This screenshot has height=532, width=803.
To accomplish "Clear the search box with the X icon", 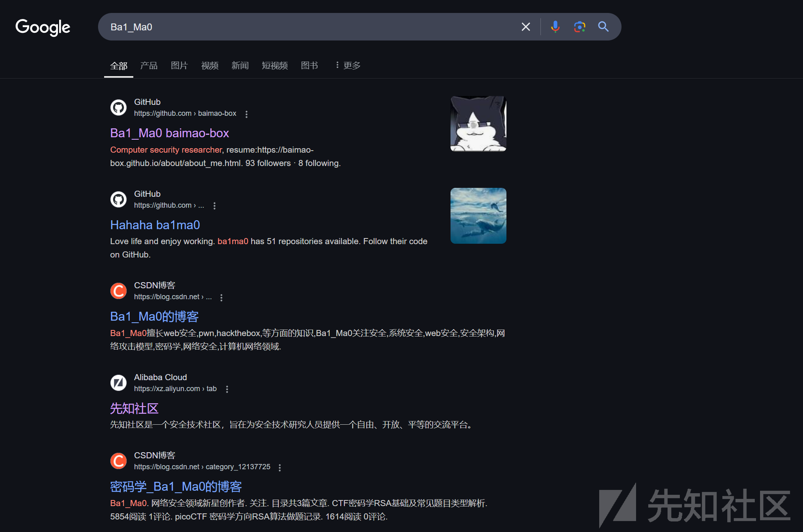I will coord(525,27).
